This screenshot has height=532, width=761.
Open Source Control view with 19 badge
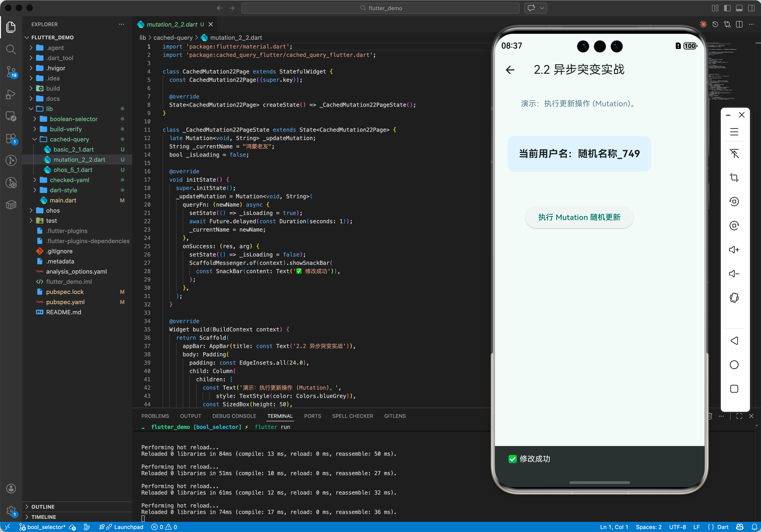[x=11, y=71]
